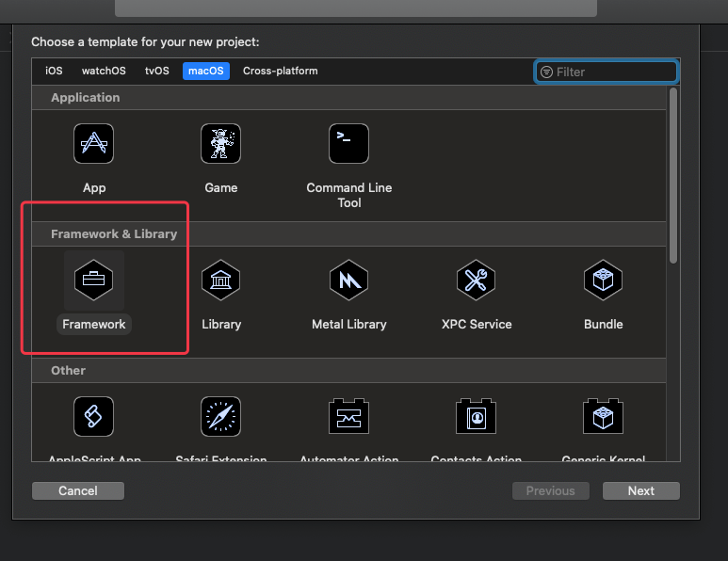Select the Automator Action template icon

coord(348,416)
